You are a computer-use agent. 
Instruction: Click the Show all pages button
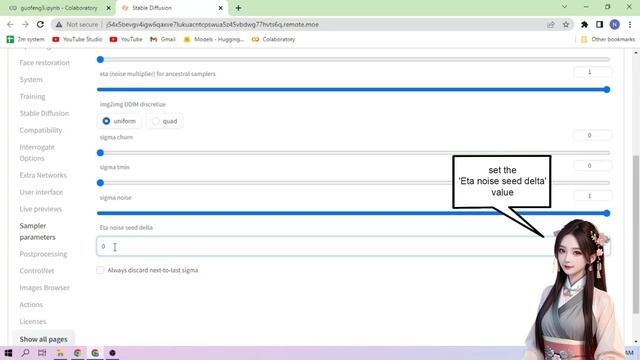[x=43, y=339]
